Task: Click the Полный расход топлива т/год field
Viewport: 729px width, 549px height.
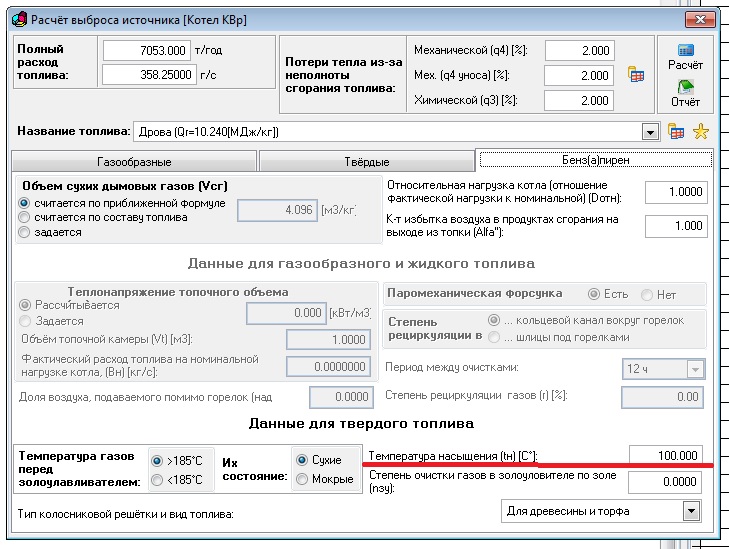Action: [x=146, y=51]
